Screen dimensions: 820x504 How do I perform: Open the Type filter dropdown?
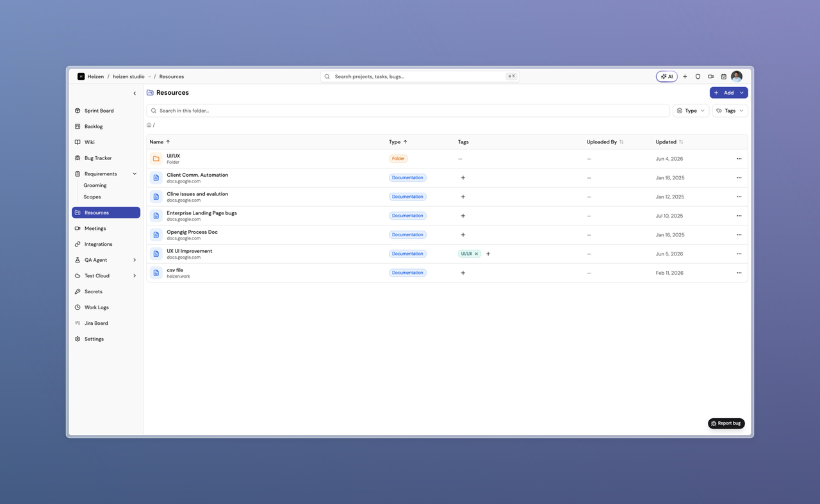coord(691,111)
